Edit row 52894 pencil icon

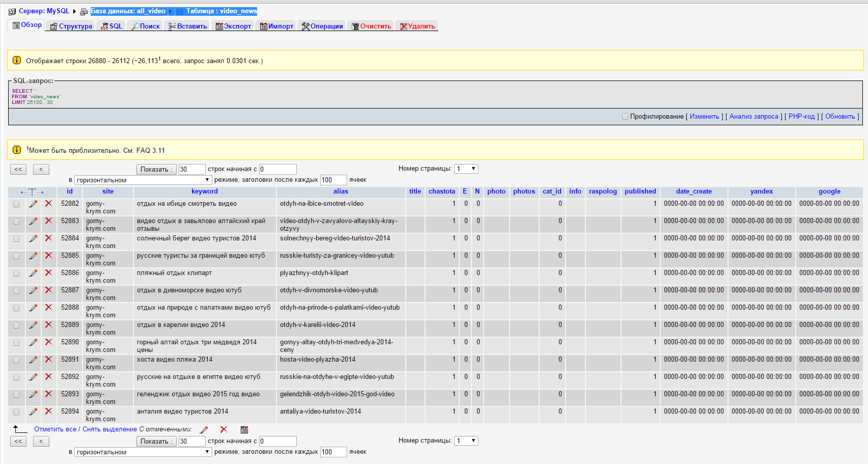coord(33,412)
